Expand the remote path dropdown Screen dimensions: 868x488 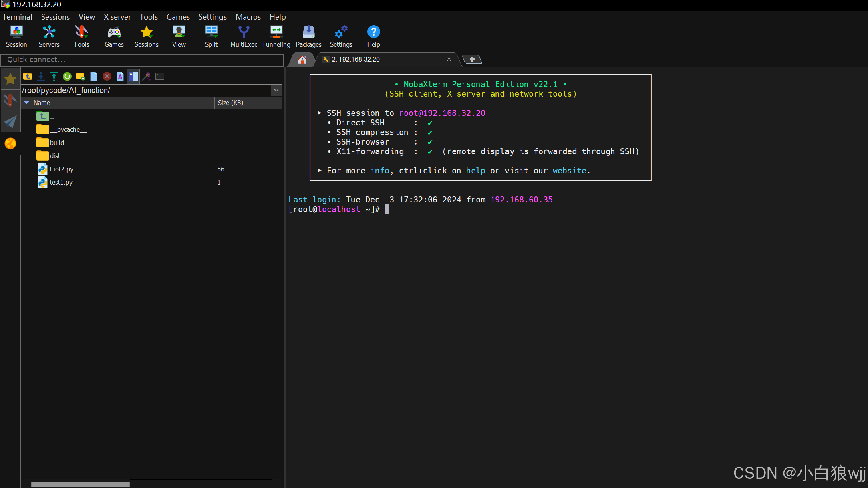[x=276, y=90]
